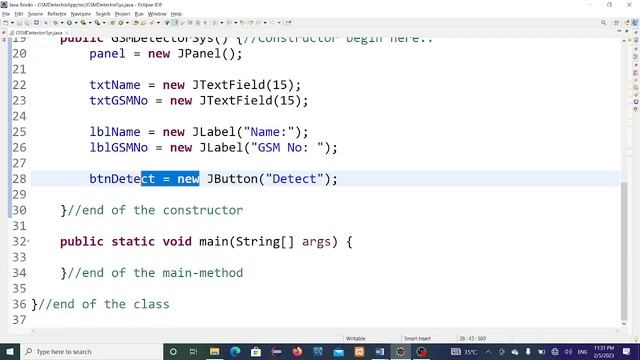Click the editor vertical scrollbar thumb
This screenshot has height=360, width=640.
pyautogui.click(x=624, y=251)
